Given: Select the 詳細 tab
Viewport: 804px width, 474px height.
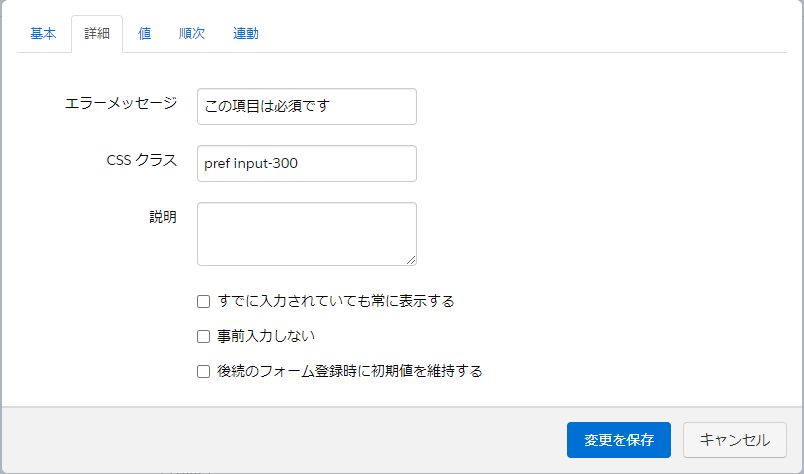Looking at the screenshot, I should [97, 33].
